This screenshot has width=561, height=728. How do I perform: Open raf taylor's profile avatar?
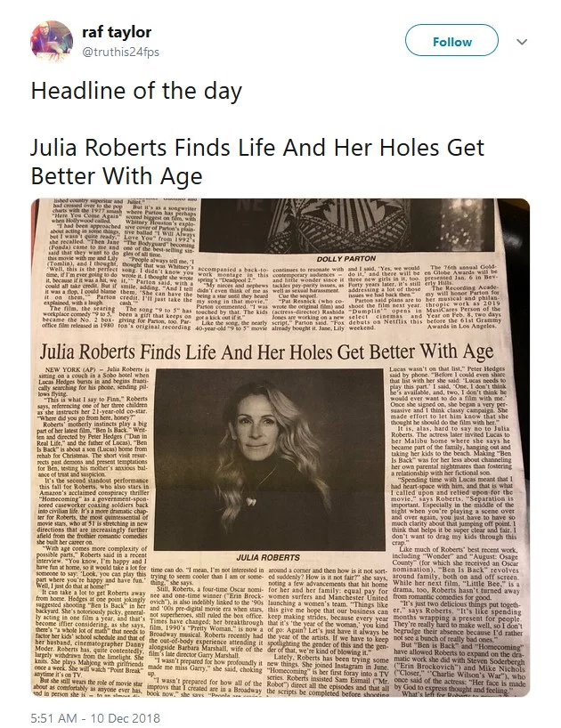pyautogui.click(x=52, y=41)
